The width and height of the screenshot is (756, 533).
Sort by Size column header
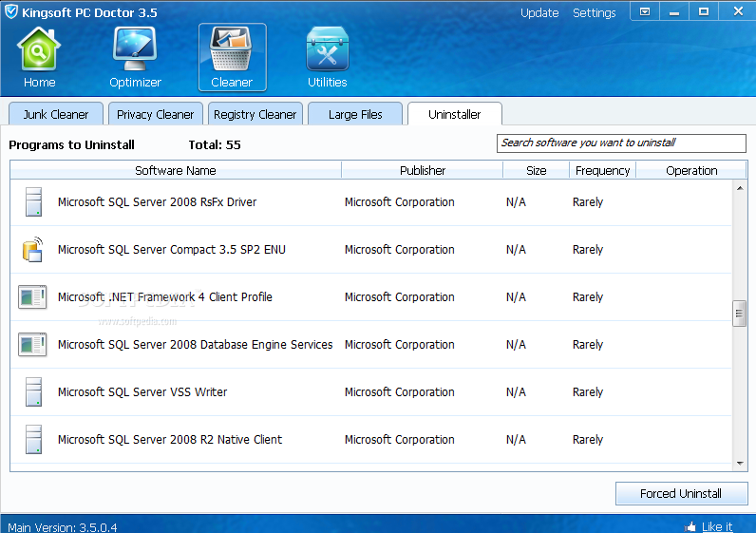(537, 170)
